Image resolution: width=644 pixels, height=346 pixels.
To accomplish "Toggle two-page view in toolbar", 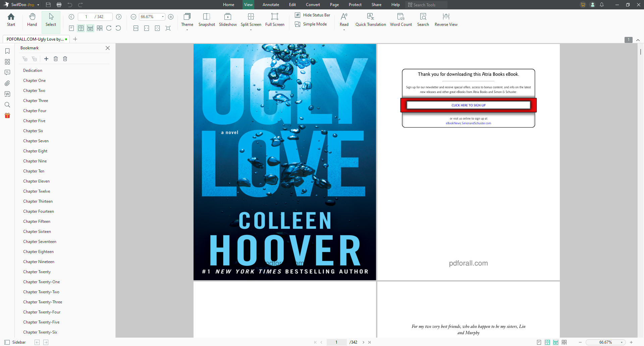I will pyautogui.click(x=81, y=28).
